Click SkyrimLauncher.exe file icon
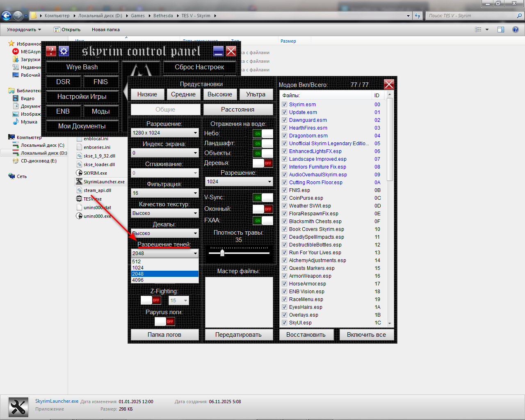The height and width of the screenshot is (420, 525). tap(80, 182)
